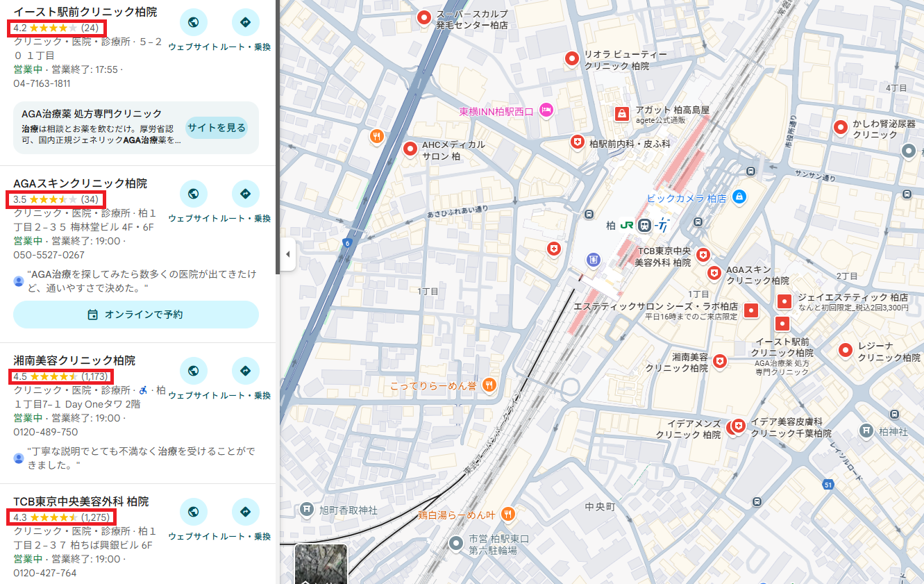Click the サイトを見る button
The height and width of the screenshot is (584, 924).
(x=217, y=128)
